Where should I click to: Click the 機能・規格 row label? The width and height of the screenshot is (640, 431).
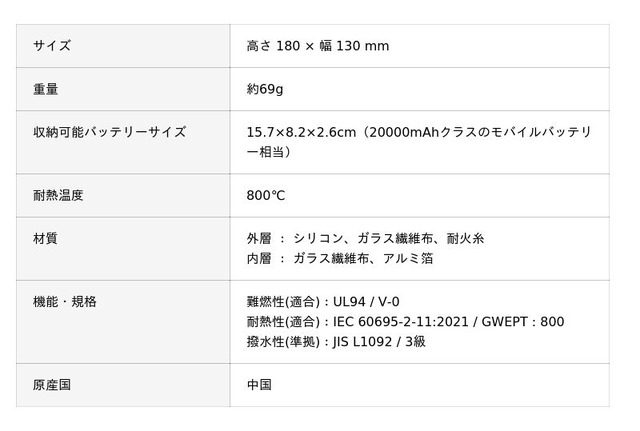point(64,301)
